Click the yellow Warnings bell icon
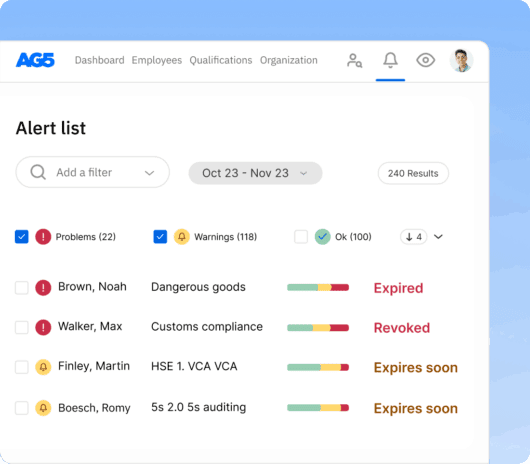 pos(182,237)
